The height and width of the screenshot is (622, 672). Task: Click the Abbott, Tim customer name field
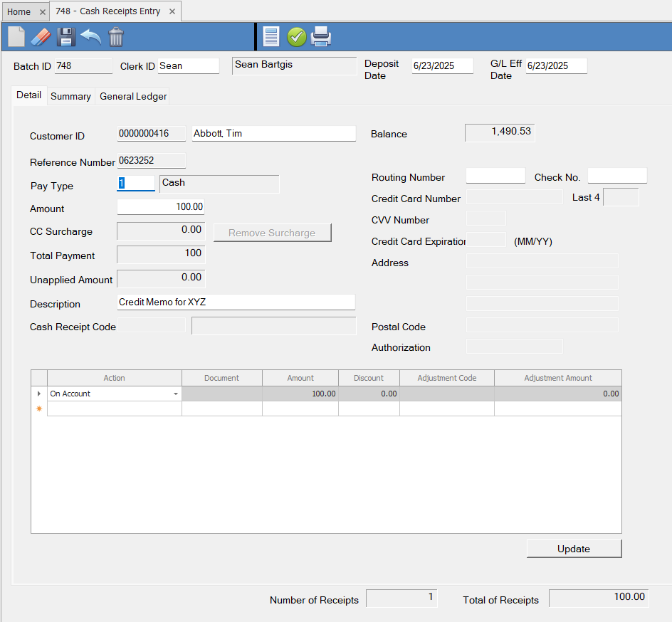click(274, 133)
